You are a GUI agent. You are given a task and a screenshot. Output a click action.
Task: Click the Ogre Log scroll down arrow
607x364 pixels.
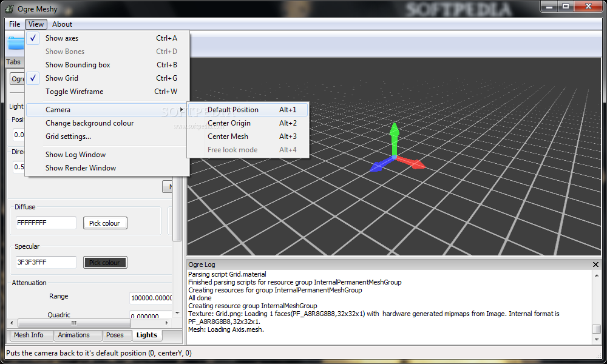click(597, 340)
